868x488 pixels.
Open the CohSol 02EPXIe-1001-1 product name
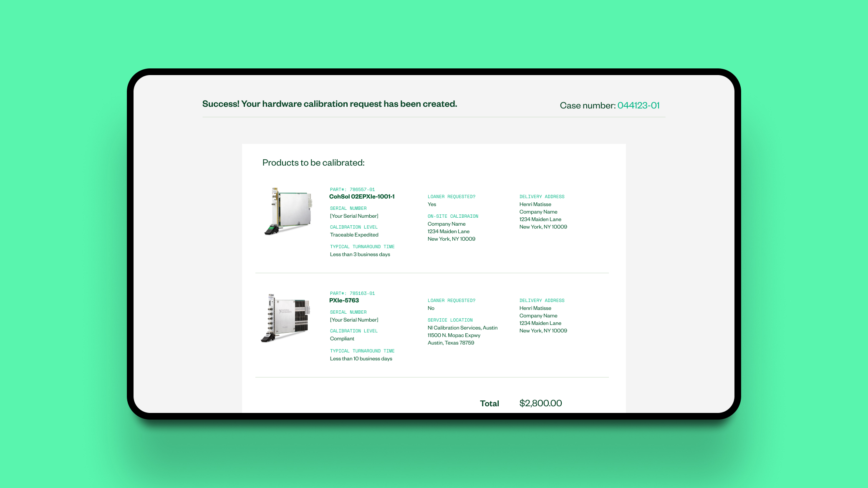(x=361, y=196)
